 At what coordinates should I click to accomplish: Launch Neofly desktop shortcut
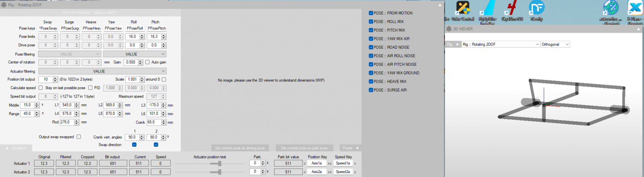tap(537, 11)
